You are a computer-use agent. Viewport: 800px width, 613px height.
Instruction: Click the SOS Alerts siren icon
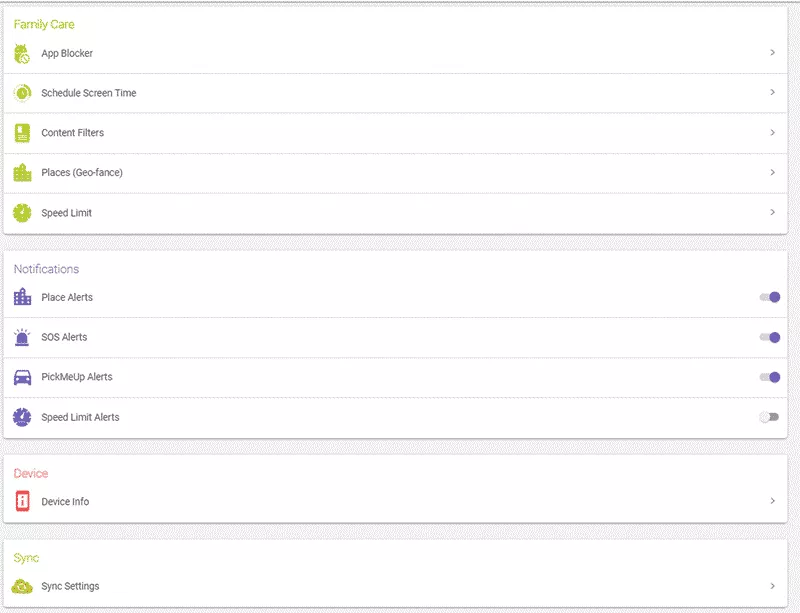pyautogui.click(x=22, y=337)
